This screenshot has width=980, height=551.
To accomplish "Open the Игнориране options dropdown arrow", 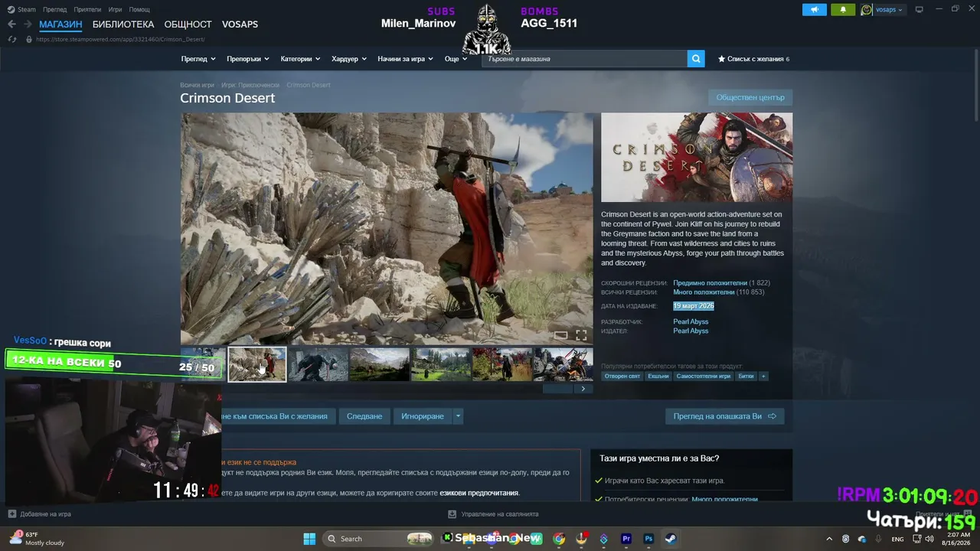I will (458, 416).
